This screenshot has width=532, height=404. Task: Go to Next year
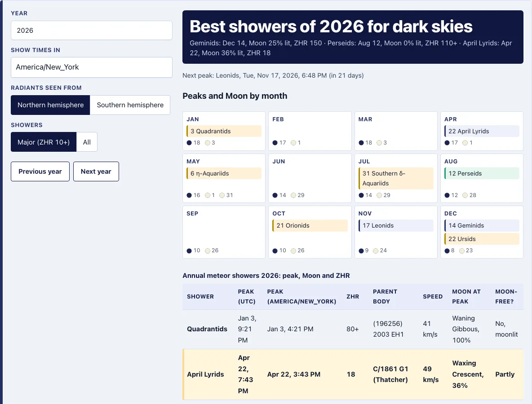[x=96, y=171]
